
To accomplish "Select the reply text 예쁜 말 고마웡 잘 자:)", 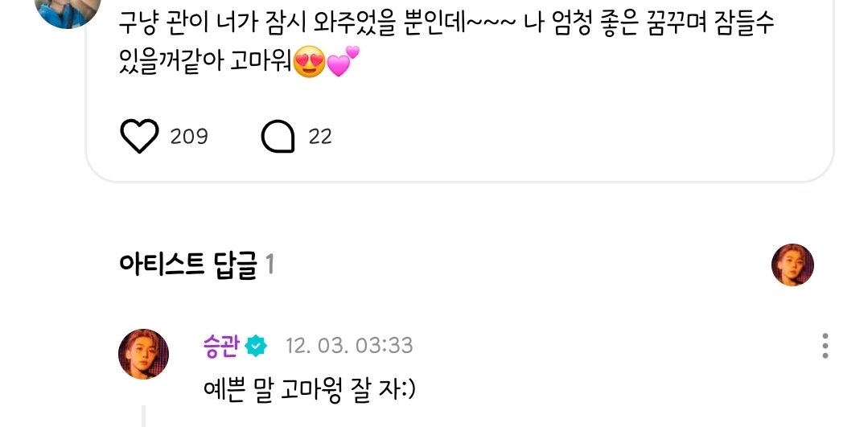I will click(x=310, y=391).
